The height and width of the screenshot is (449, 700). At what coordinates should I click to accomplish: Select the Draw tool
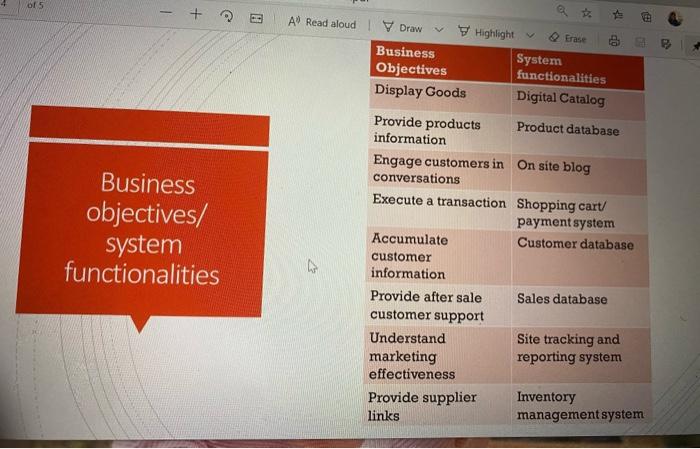point(402,28)
